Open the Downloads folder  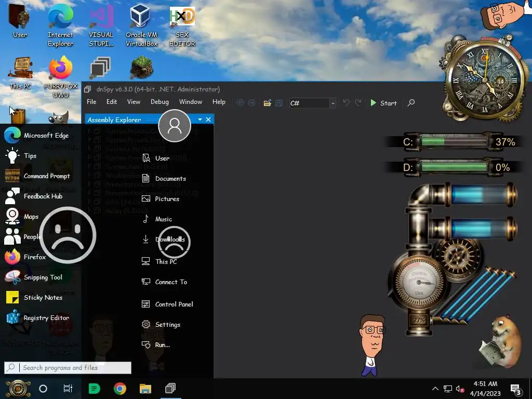tap(163, 239)
